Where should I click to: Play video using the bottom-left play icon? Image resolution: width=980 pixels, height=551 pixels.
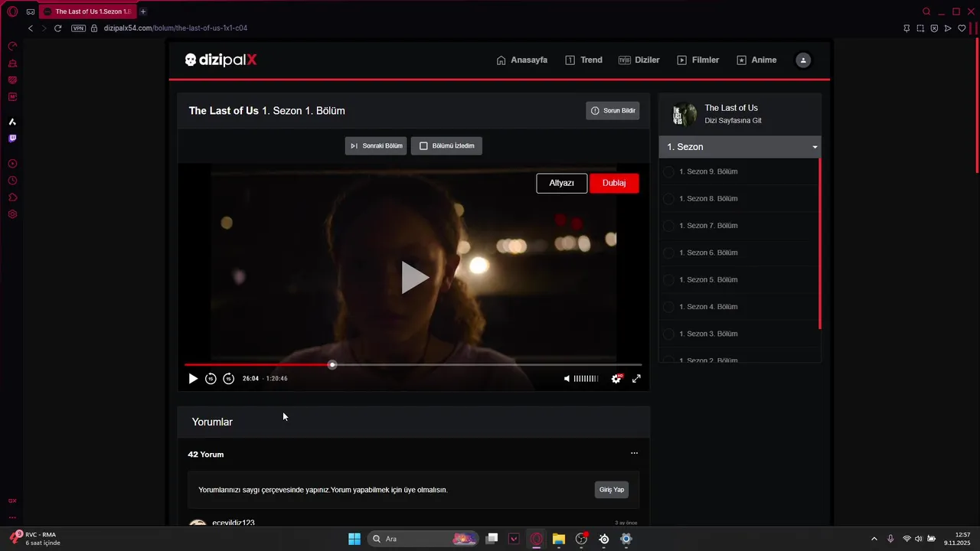click(193, 379)
